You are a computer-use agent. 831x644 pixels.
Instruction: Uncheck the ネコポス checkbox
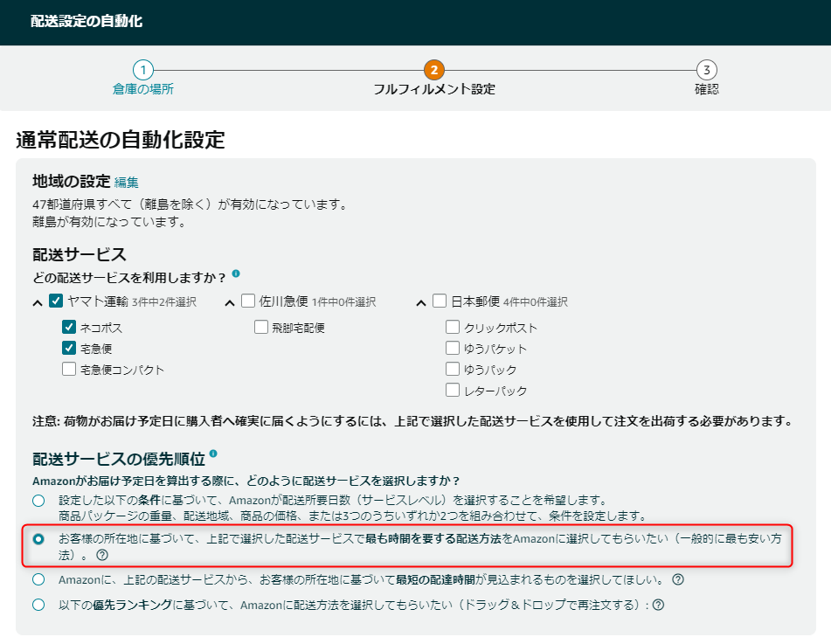coord(69,327)
